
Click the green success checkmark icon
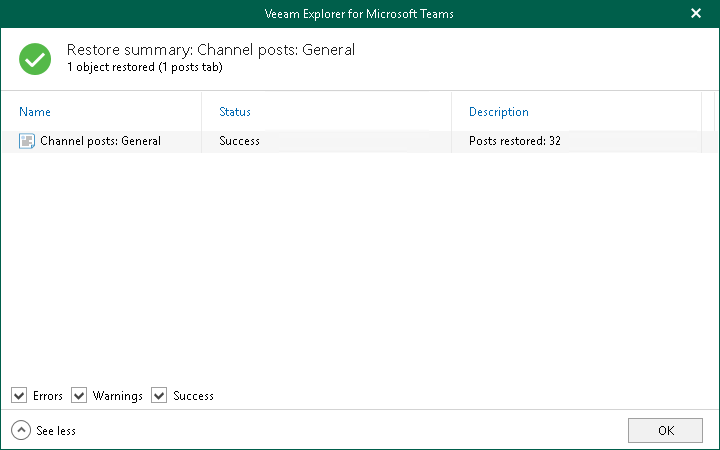pos(35,59)
